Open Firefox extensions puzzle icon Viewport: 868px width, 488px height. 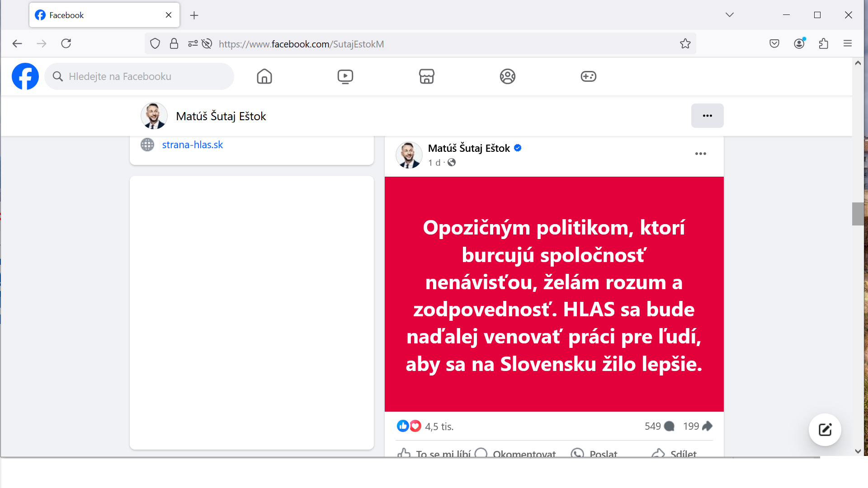pyautogui.click(x=823, y=44)
